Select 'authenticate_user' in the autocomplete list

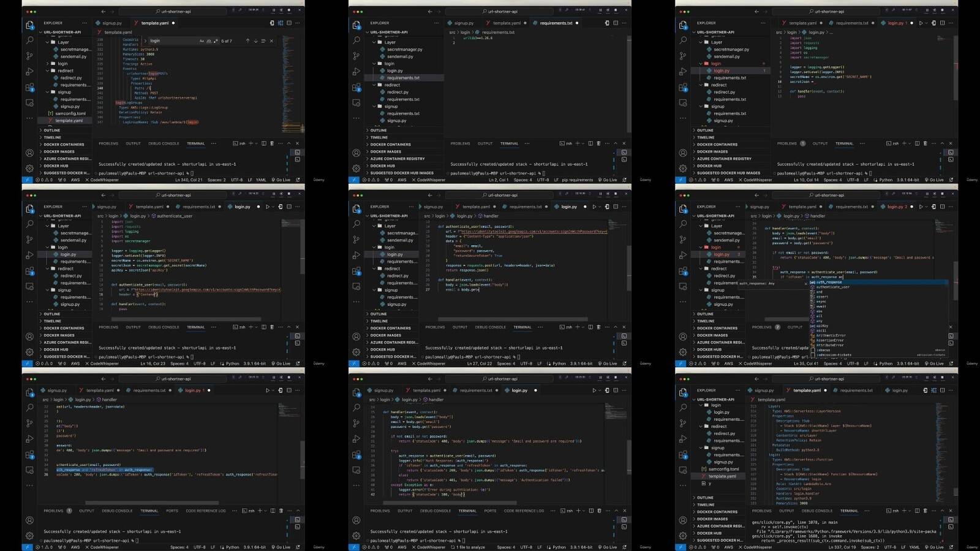pyautogui.click(x=832, y=287)
